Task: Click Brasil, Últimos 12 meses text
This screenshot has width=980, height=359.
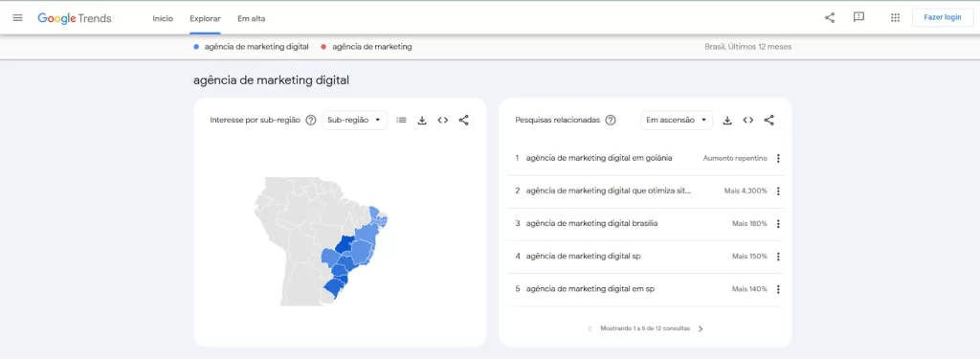Action: (x=747, y=46)
